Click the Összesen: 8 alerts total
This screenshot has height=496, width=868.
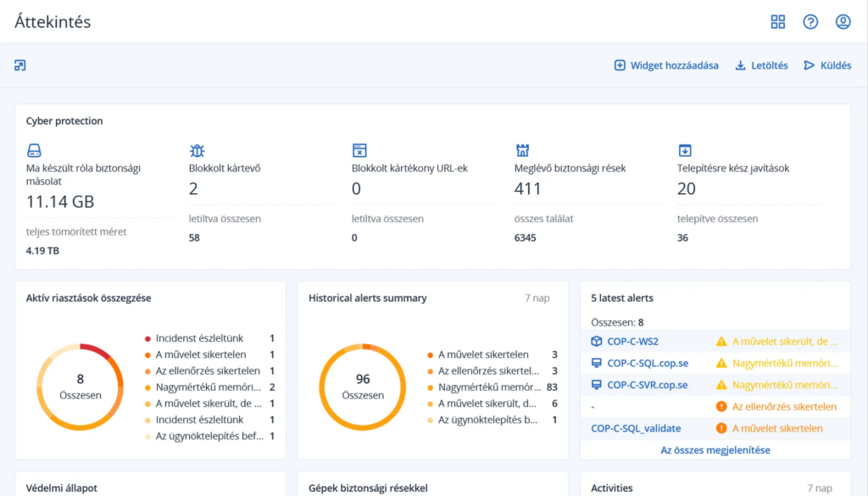tap(617, 322)
